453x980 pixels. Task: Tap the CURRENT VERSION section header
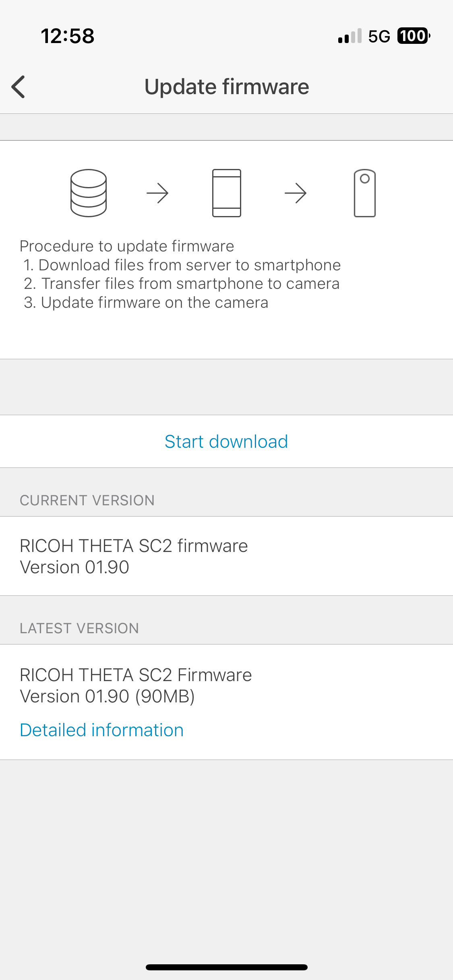click(x=87, y=500)
